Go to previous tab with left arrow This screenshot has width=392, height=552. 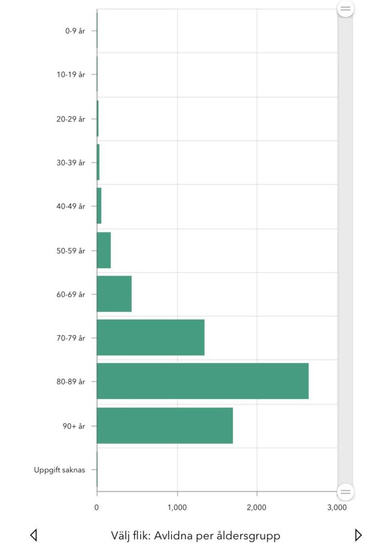[x=34, y=535]
